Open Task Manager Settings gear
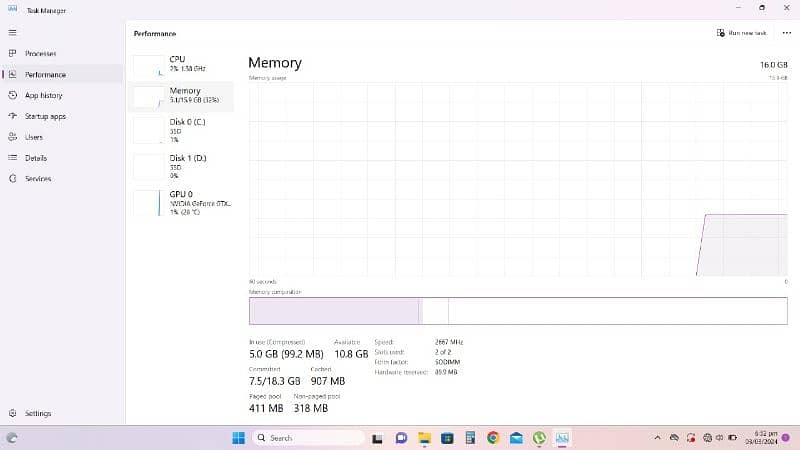This screenshot has width=800, height=450. (x=12, y=413)
